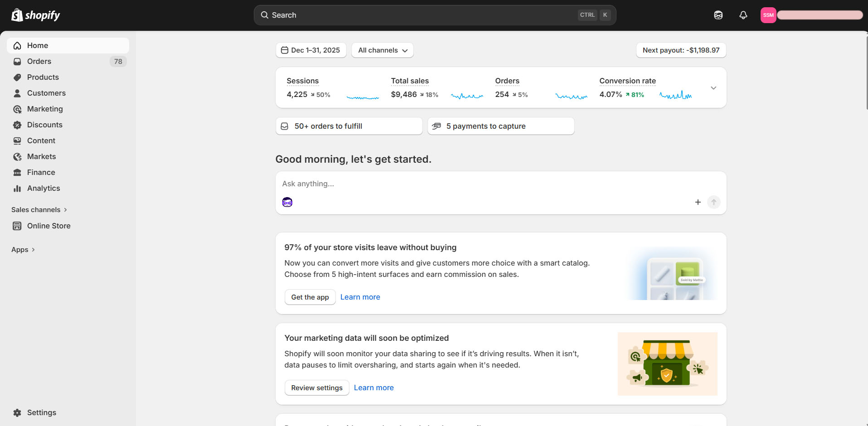Open the notifications bell
The image size is (868, 426).
click(743, 15)
